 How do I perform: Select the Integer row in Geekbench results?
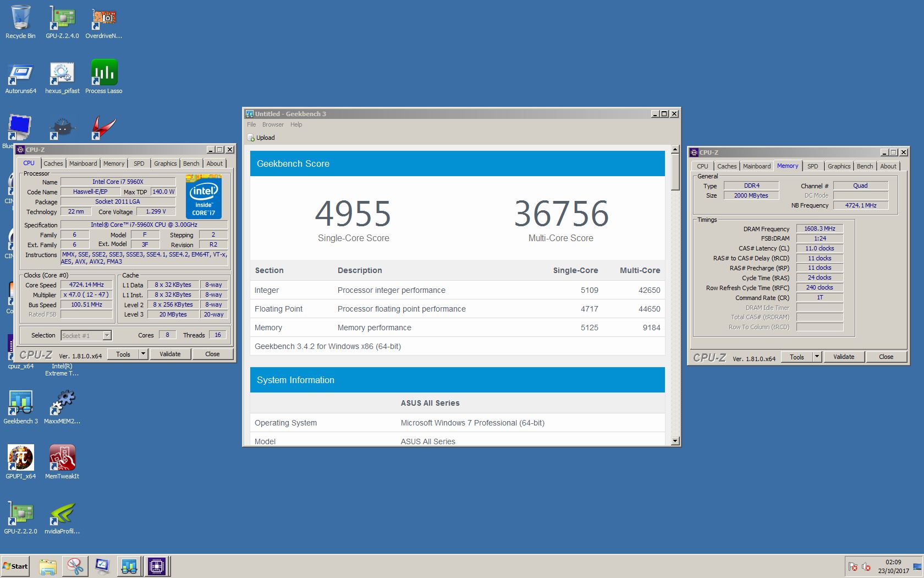tap(457, 290)
